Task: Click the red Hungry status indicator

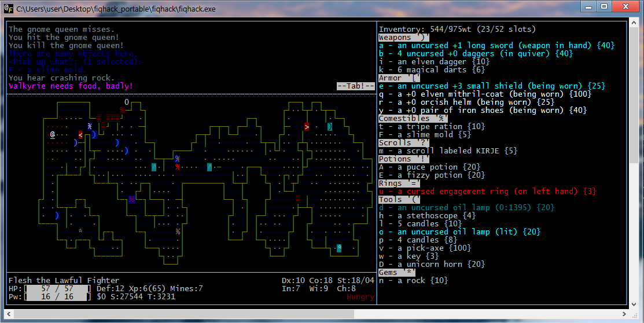Action: click(360, 297)
